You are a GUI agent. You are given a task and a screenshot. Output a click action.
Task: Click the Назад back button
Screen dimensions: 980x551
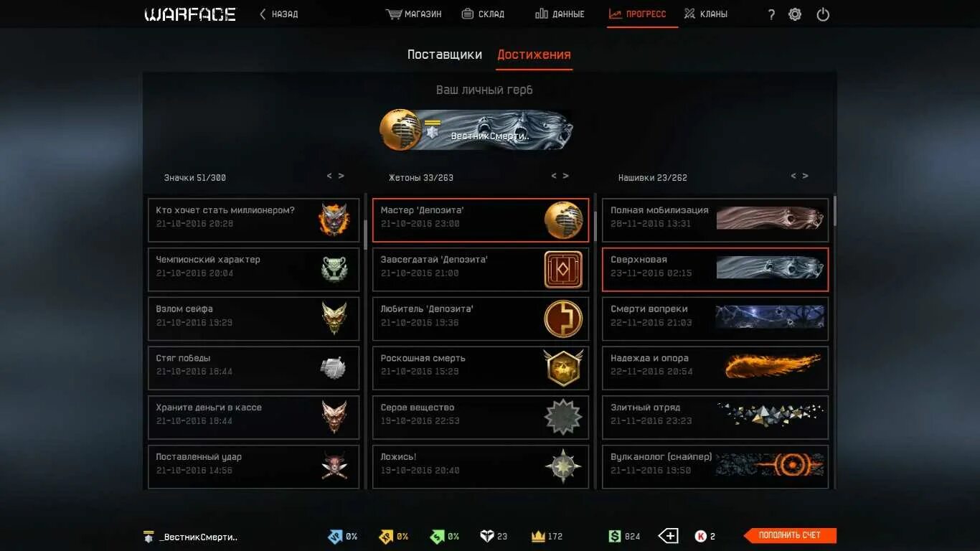click(278, 14)
